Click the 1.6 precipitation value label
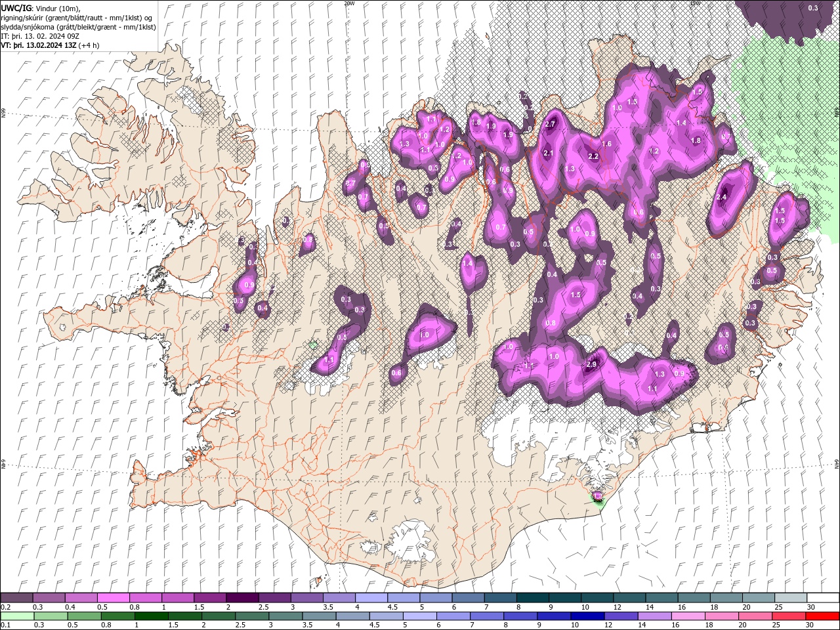Viewport: 840px width, 630px height. pos(606,144)
